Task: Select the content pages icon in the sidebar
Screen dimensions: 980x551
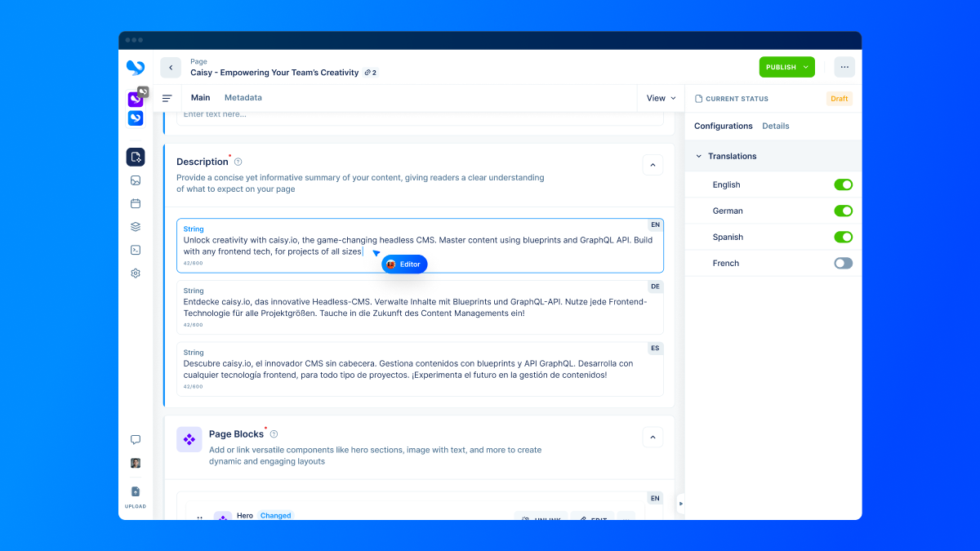Action: tap(136, 157)
